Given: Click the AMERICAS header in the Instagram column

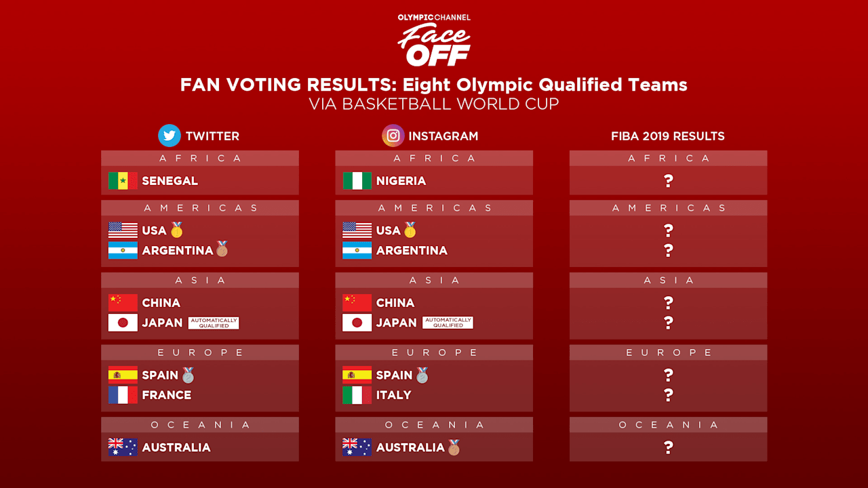Looking at the screenshot, I should click(434, 208).
